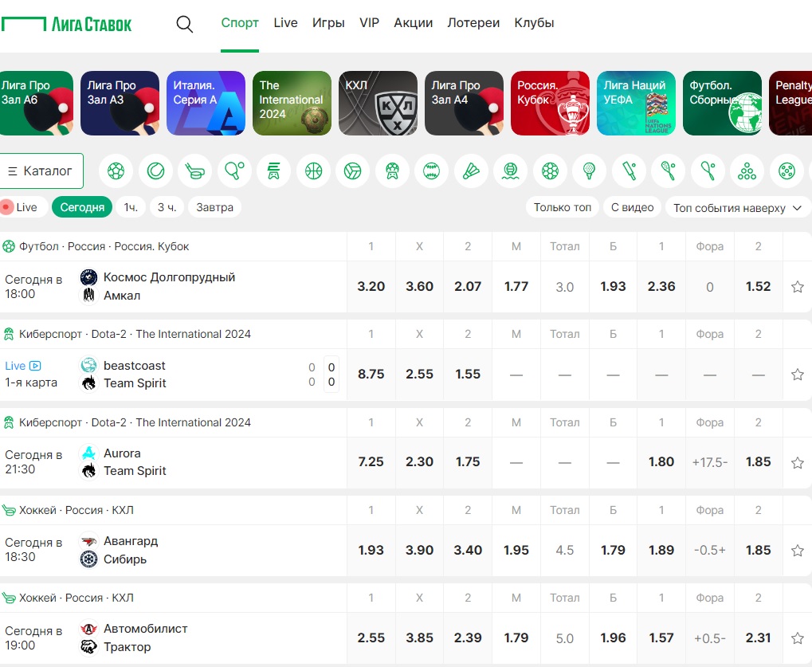
Task: Enable the С видео filter
Action: 632,207
